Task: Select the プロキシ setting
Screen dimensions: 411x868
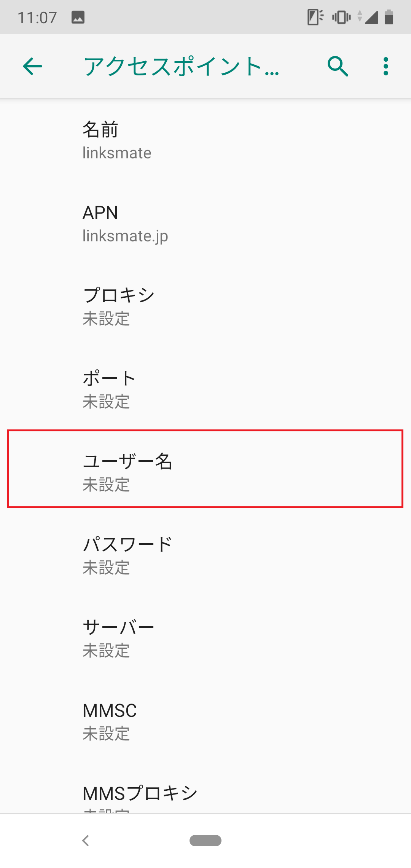Action: [x=205, y=306]
